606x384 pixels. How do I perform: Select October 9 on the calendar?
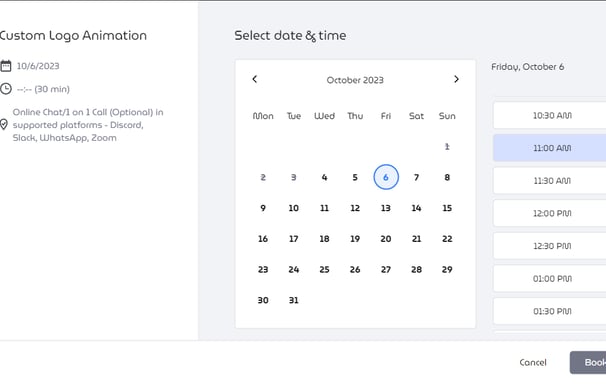click(263, 208)
